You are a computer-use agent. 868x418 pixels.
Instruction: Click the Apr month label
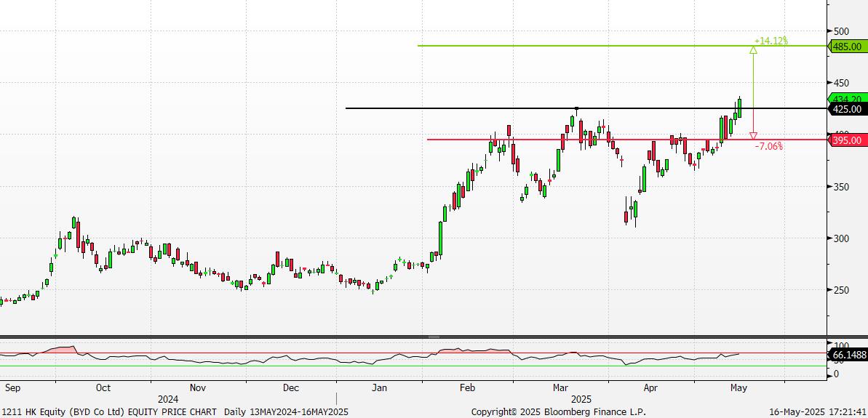tap(650, 387)
